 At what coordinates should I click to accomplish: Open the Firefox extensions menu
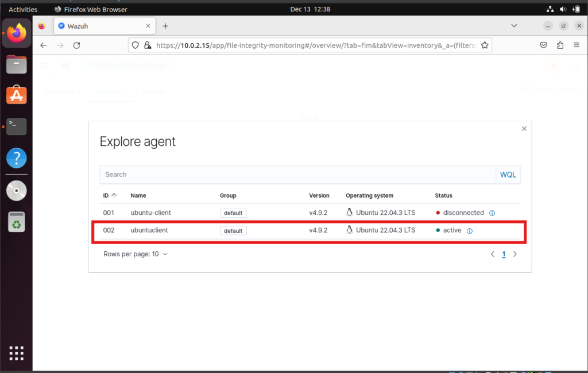tap(560, 45)
